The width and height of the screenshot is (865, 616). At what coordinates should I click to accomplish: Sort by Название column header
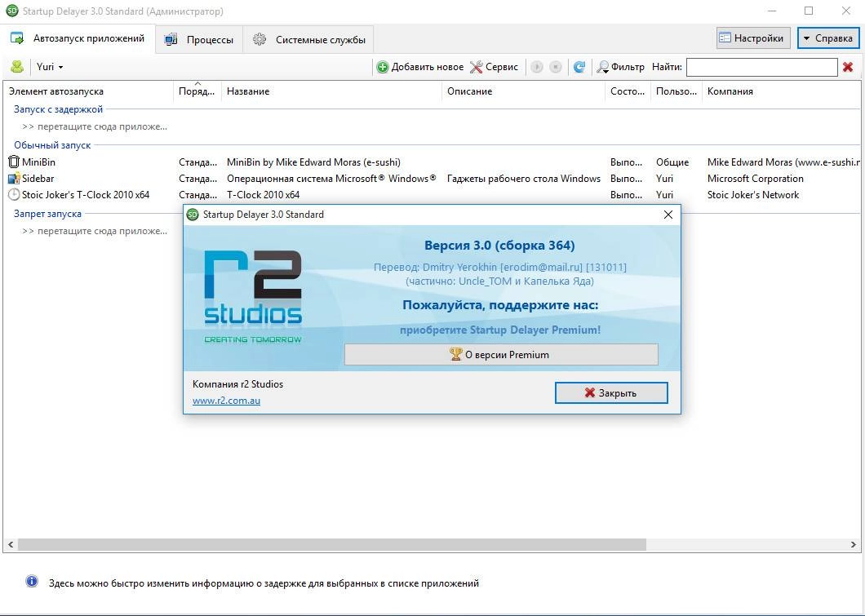coord(331,91)
